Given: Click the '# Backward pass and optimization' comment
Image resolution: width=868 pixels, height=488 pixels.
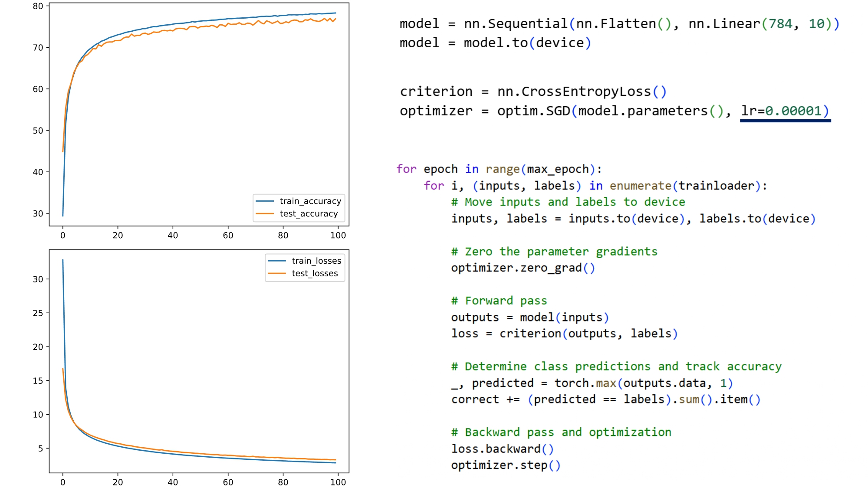Looking at the screenshot, I should click(x=561, y=432).
